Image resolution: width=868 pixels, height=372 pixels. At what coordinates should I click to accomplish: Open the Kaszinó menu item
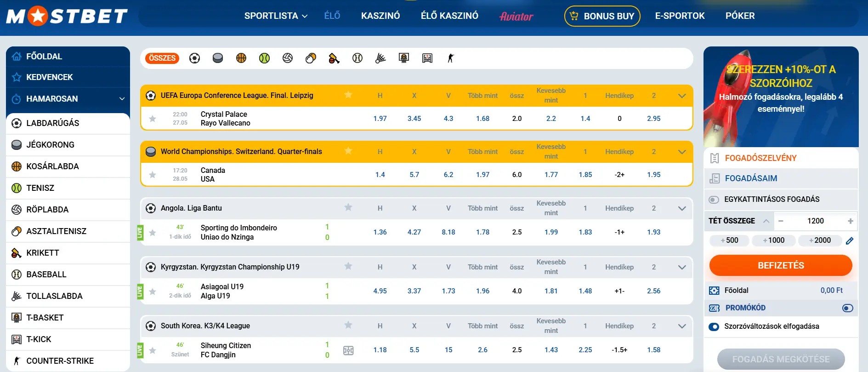tap(380, 16)
